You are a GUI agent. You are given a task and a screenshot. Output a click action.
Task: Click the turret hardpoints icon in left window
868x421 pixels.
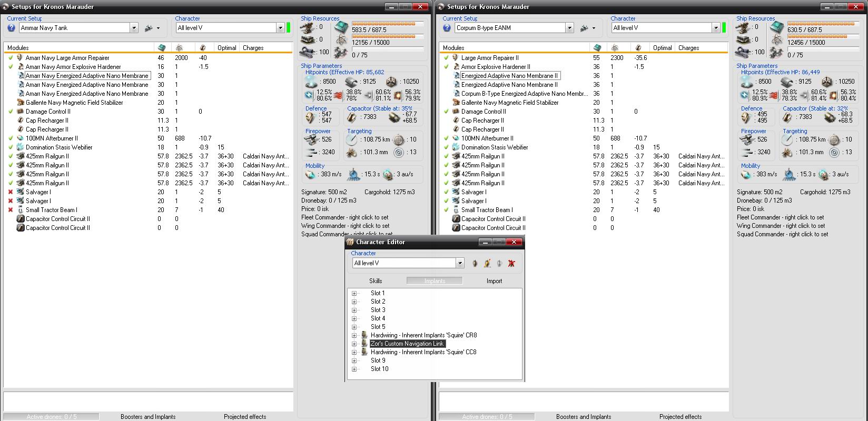(308, 27)
